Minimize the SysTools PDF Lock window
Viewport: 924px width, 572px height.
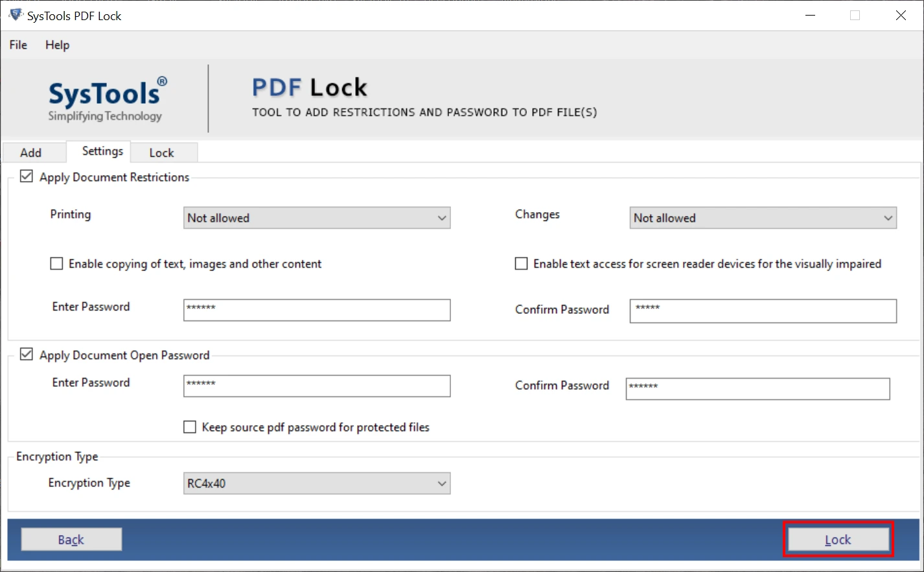tap(810, 16)
